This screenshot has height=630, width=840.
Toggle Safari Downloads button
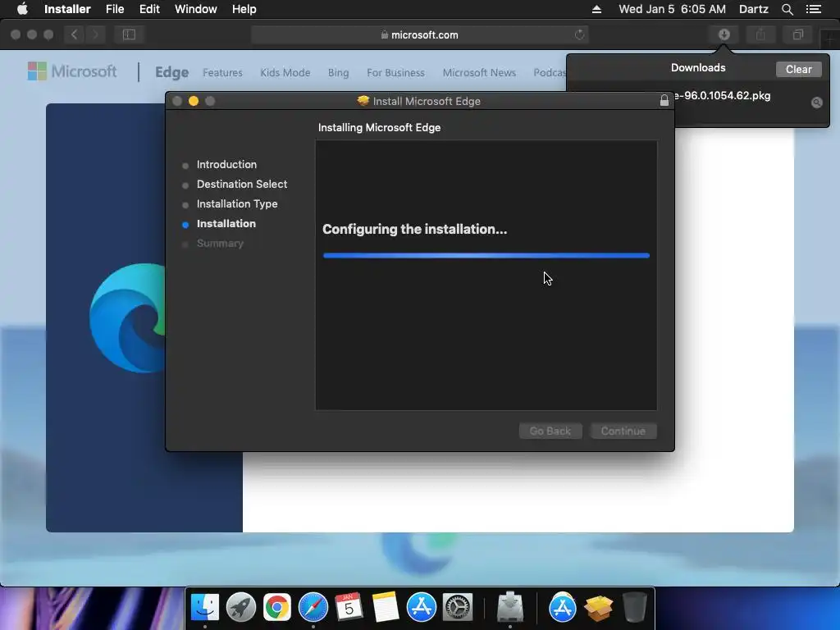click(724, 34)
